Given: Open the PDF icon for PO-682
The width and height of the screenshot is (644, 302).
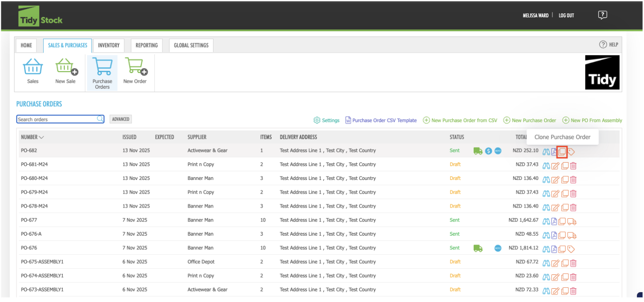Looking at the screenshot, I should point(555,151).
